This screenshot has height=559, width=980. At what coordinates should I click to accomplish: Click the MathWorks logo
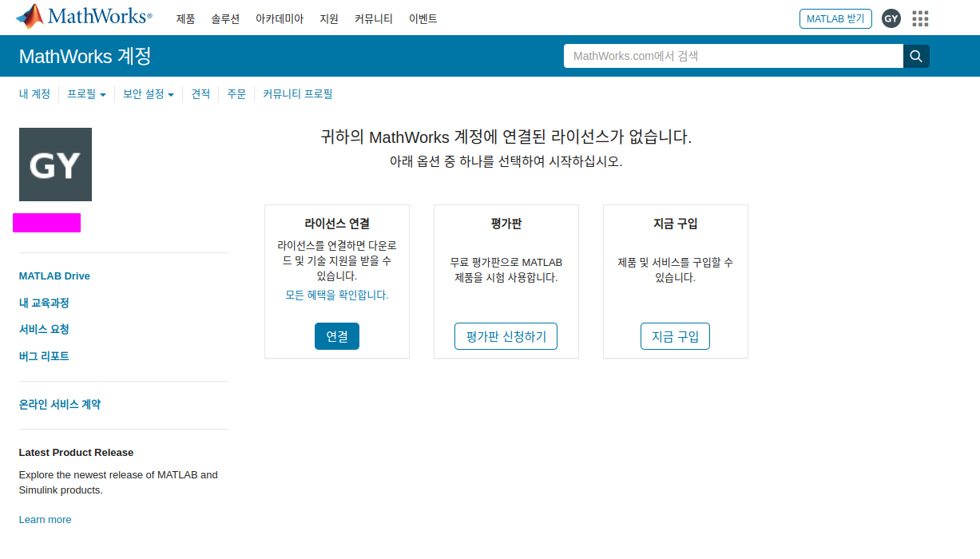point(84,16)
